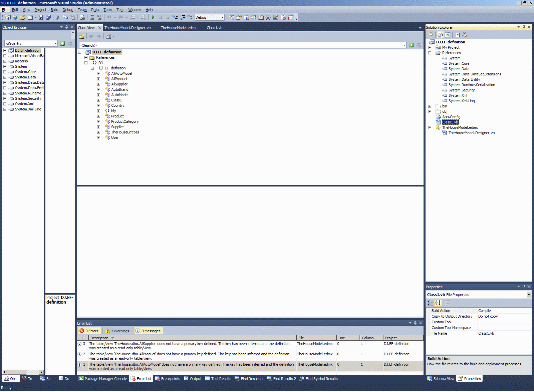The height and width of the screenshot is (392, 534).
Task: Open the Object Browser search dropdown
Action: point(55,43)
